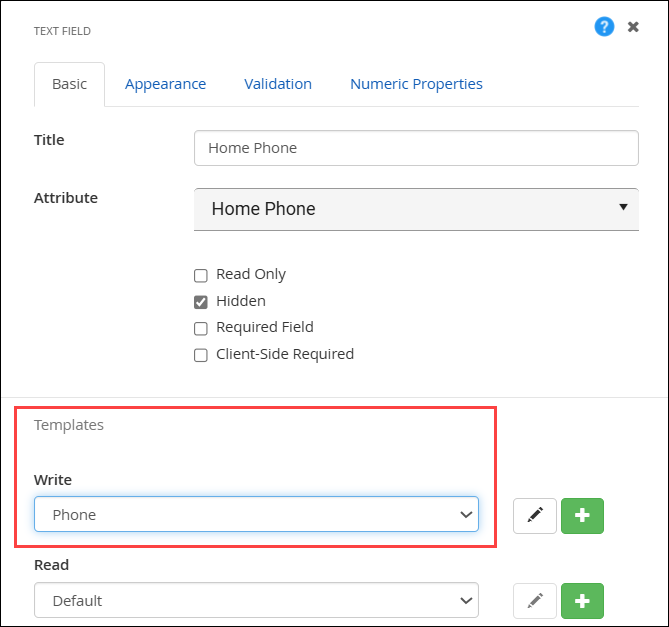
Task: Switch to the Appearance tab
Action: click(165, 84)
